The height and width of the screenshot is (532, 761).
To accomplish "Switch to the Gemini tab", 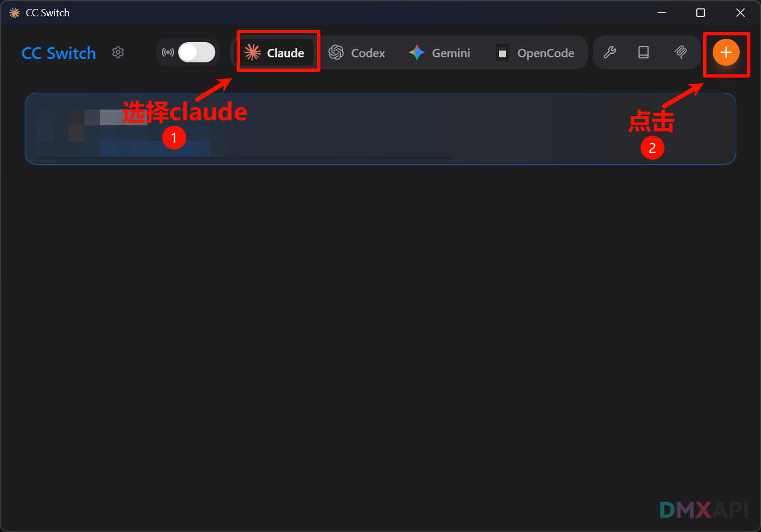I will pos(440,53).
